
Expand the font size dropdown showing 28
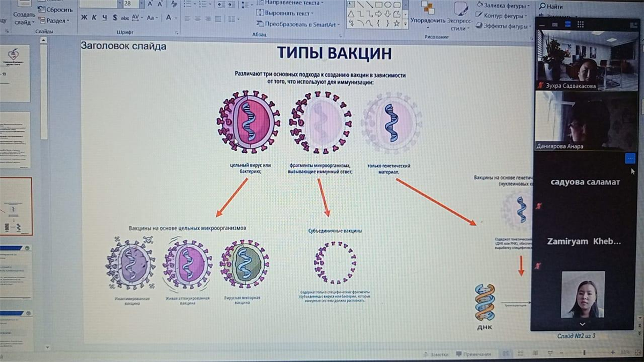pyautogui.click(x=141, y=4)
